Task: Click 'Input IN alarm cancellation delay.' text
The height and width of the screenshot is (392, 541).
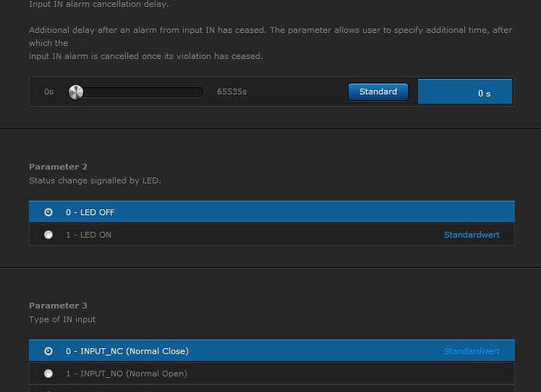Action: coord(99,4)
